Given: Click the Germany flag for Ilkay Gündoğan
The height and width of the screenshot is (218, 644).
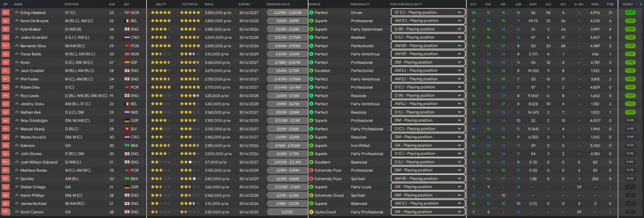Looking at the screenshot, I should click(x=126, y=121).
